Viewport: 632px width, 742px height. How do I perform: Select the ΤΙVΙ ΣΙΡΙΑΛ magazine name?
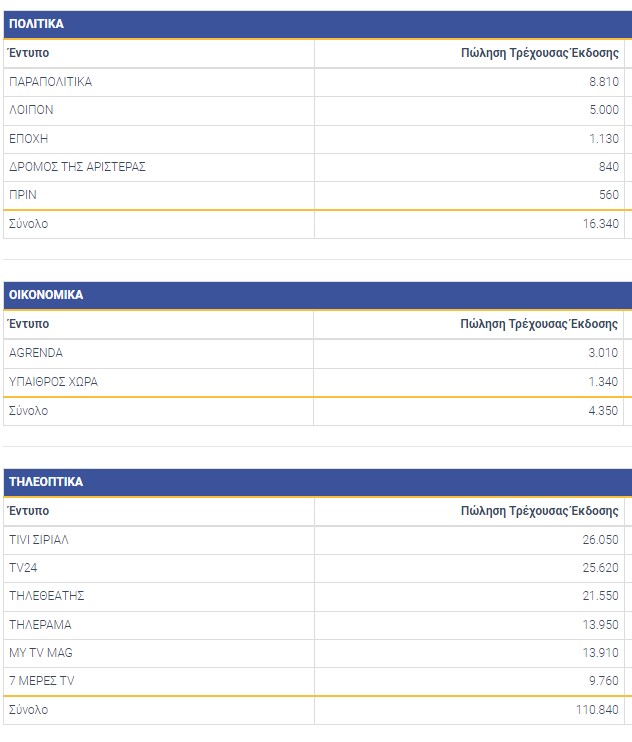39,540
